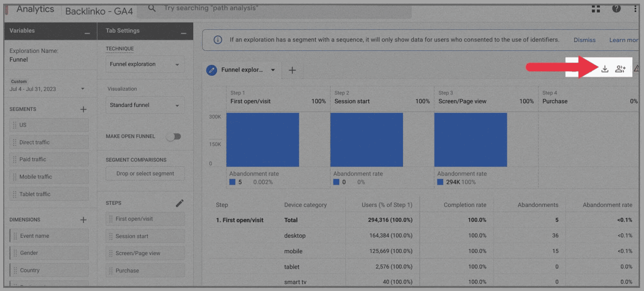Add a new dimension with plus icon
Screen dimensions: 644x291
pyautogui.click(x=83, y=220)
